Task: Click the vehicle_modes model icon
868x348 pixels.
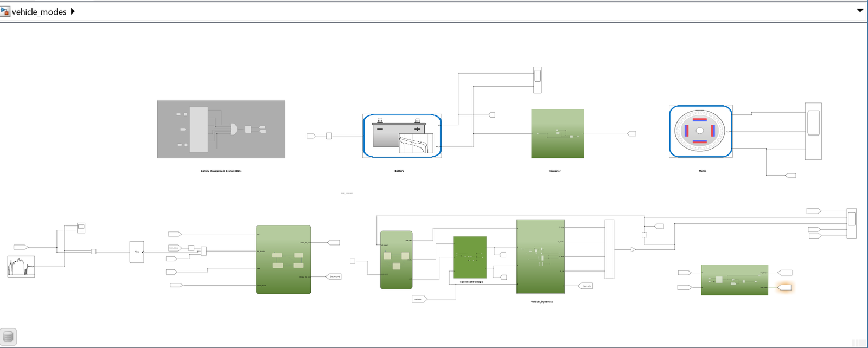Action: 5,11
